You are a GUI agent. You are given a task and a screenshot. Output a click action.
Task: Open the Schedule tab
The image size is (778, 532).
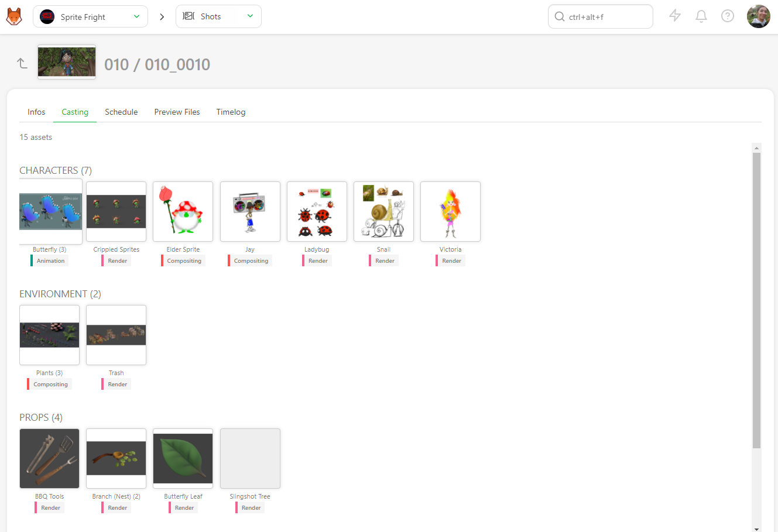[121, 112]
